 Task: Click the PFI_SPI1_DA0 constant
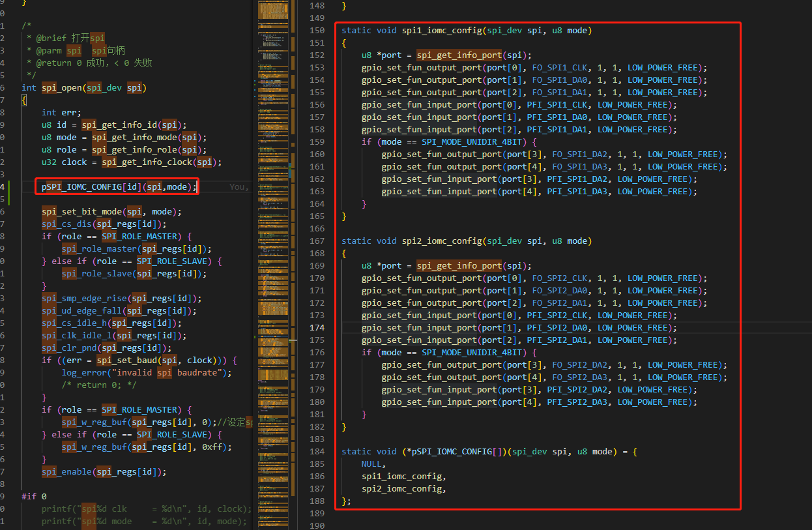(557, 117)
